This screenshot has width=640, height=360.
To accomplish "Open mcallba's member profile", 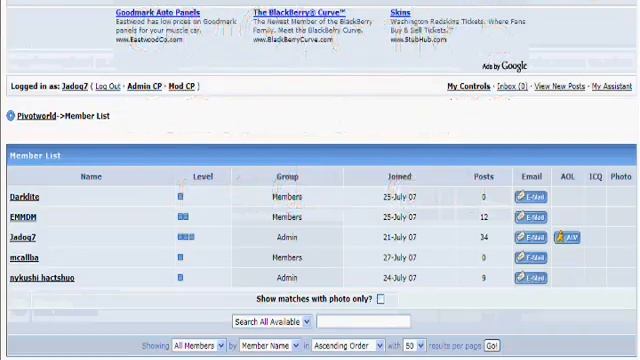I will coord(24,258).
